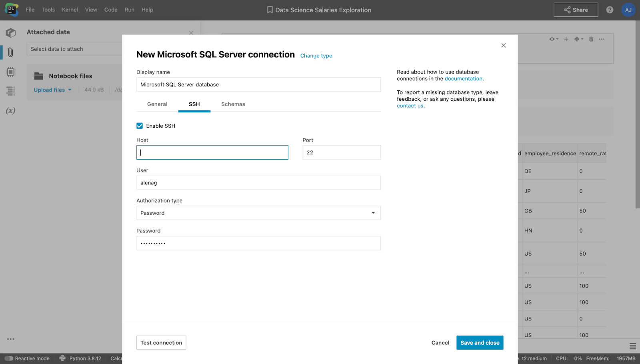The image size is (640, 364).
Task: Click the Share button
Action: [576, 10]
